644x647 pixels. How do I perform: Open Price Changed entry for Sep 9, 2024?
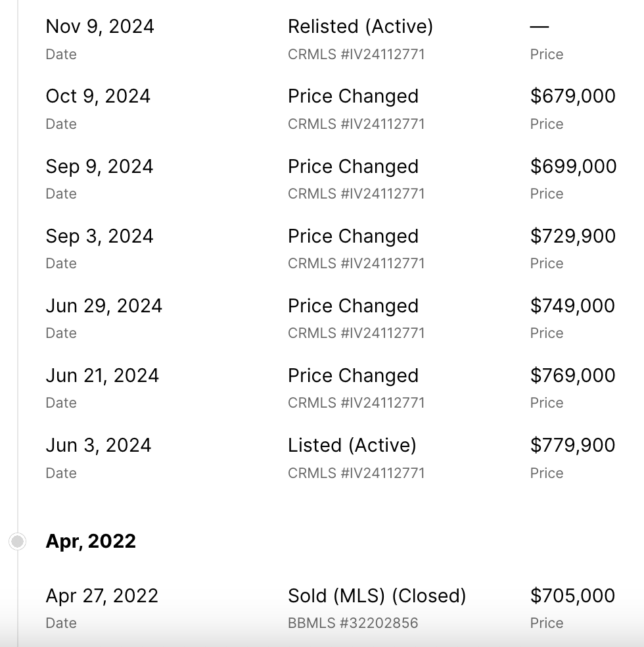tap(353, 166)
